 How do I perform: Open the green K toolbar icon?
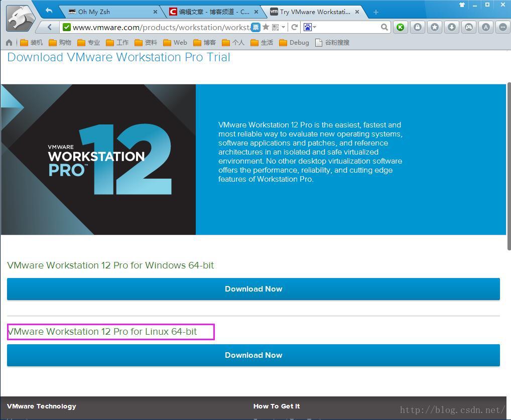401,27
